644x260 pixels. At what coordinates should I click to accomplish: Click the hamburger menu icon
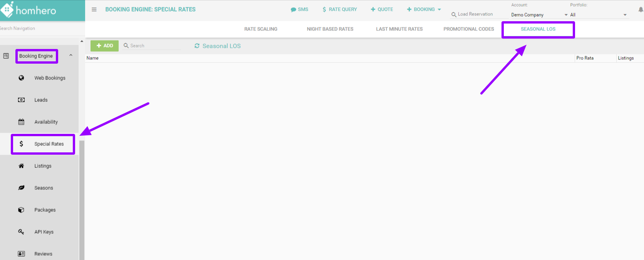94,9
